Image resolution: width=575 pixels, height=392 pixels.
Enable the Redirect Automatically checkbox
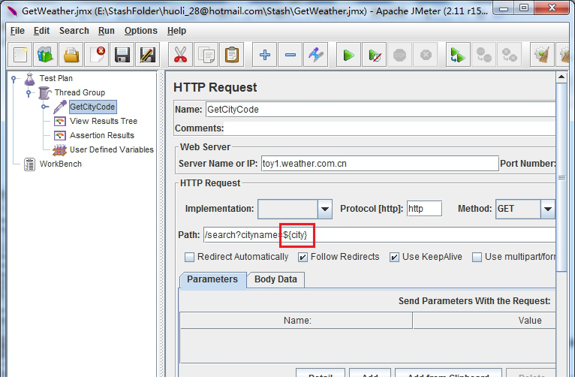tap(190, 257)
